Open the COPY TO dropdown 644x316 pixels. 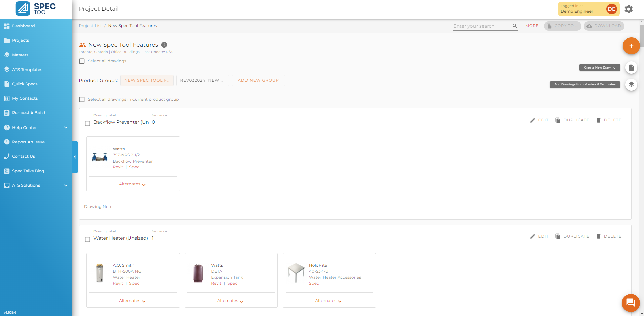tap(563, 26)
